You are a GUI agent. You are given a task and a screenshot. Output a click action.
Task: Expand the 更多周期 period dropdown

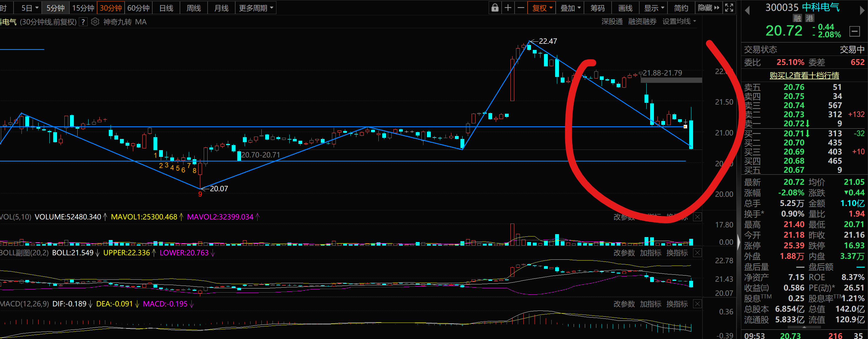click(256, 8)
